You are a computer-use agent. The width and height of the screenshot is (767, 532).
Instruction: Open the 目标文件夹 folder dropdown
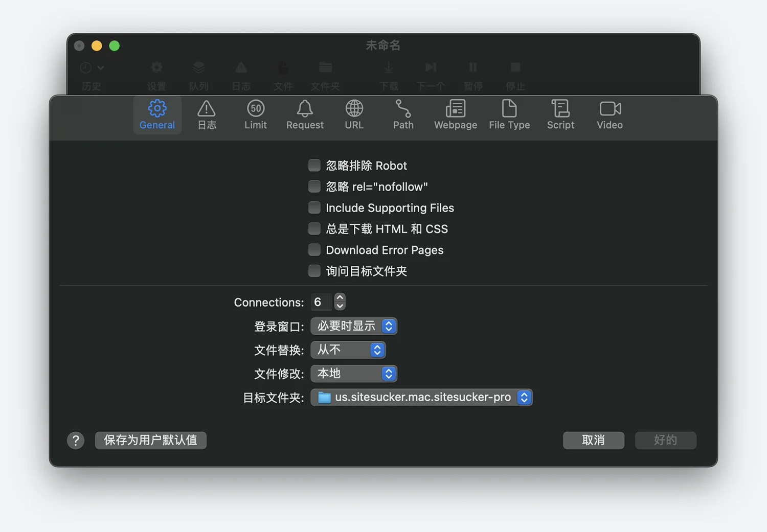pyautogui.click(x=421, y=397)
